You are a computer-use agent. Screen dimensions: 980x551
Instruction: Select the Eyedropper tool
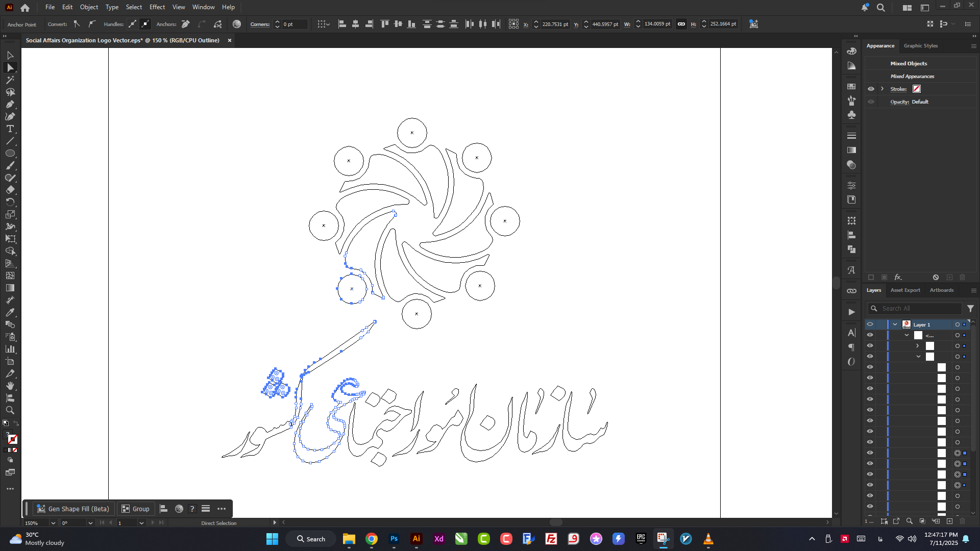pyautogui.click(x=10, y=312)
